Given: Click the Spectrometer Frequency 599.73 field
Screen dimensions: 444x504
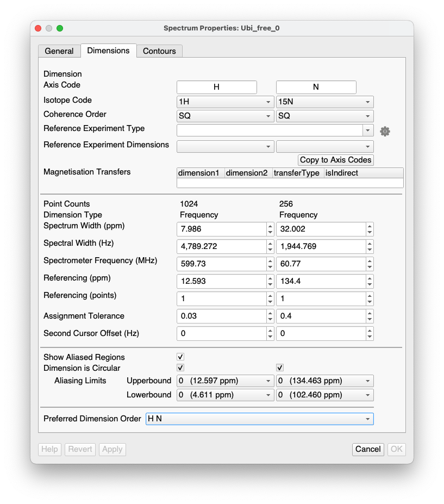Looking at the screenshot, I should pyautogui.click(x=221, y=264).
